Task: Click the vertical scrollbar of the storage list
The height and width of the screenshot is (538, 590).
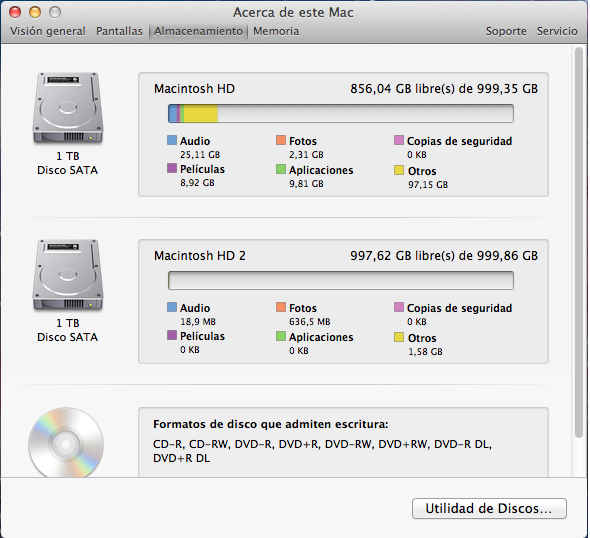Action: pyautogui.click(x=579, y=242)
